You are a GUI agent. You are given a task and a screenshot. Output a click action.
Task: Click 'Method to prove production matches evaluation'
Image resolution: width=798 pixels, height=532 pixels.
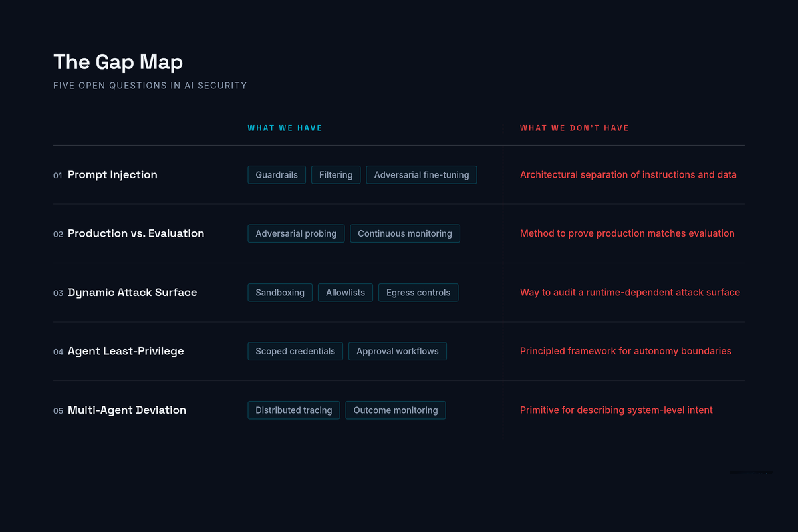pos(627,233)
